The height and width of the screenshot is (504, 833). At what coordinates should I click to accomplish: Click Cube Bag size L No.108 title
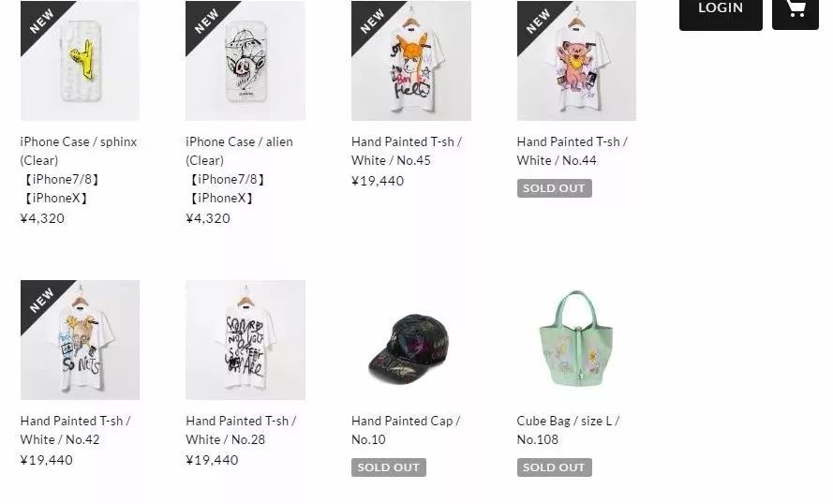click(x=568, y=430)
